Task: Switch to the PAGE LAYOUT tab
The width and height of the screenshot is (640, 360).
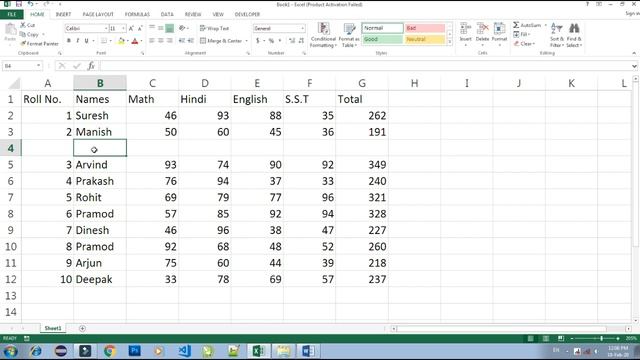Action: pos(98,14)
